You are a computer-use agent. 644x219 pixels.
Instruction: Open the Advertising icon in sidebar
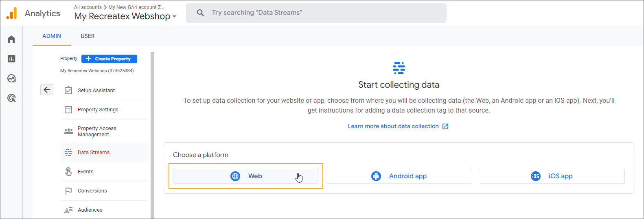pyautogui.click(x=11, y=98)
